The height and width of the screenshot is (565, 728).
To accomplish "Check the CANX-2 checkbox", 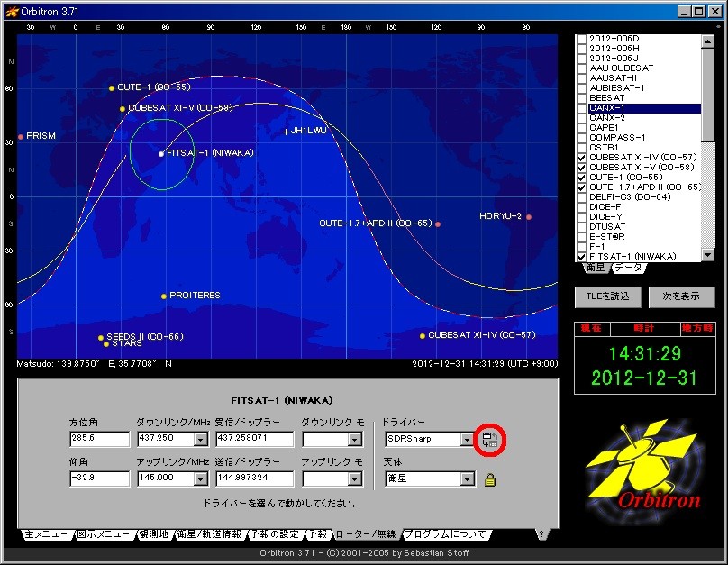I will [x=581, y=118].
